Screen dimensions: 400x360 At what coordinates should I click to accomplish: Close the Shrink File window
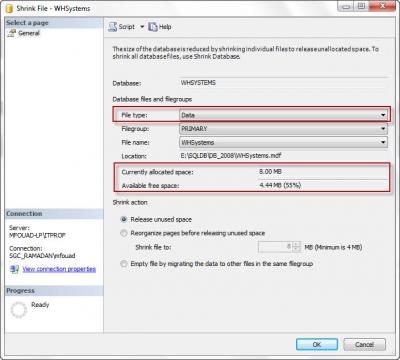(382, 6)
